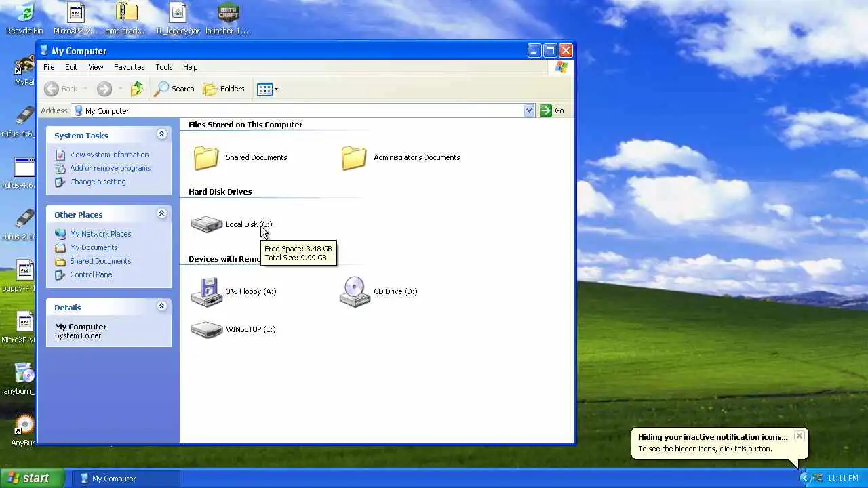Click the My Network Places globe icon
This screenshot has width=868, height=488.
pos(60,234)
